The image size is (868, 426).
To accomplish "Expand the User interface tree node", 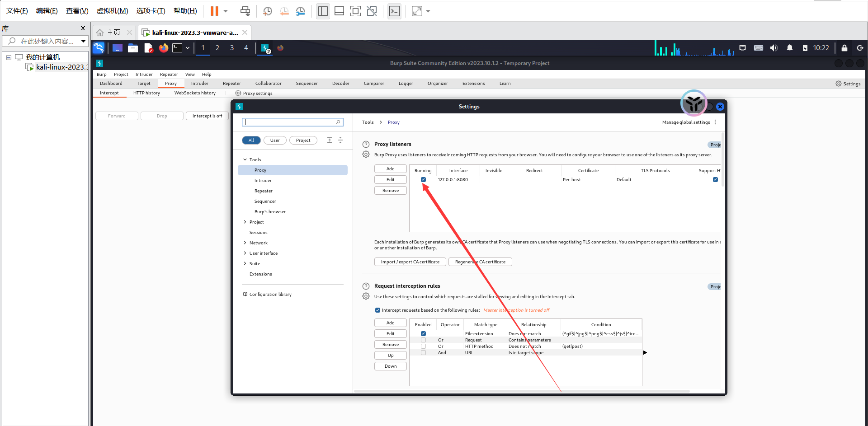I will point(245,253).
